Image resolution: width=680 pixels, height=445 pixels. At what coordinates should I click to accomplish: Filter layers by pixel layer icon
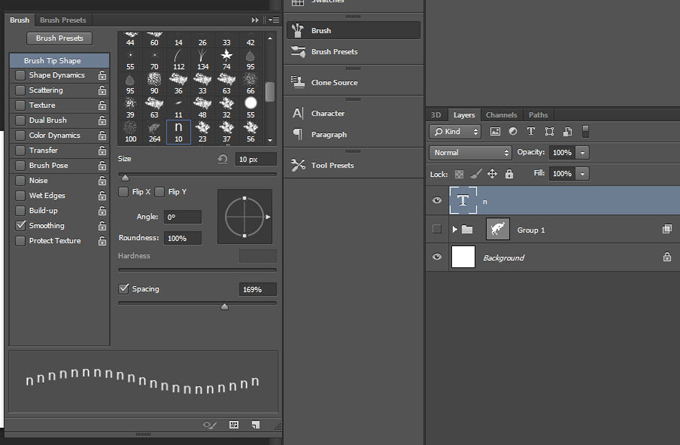click(x=495, y=131)
